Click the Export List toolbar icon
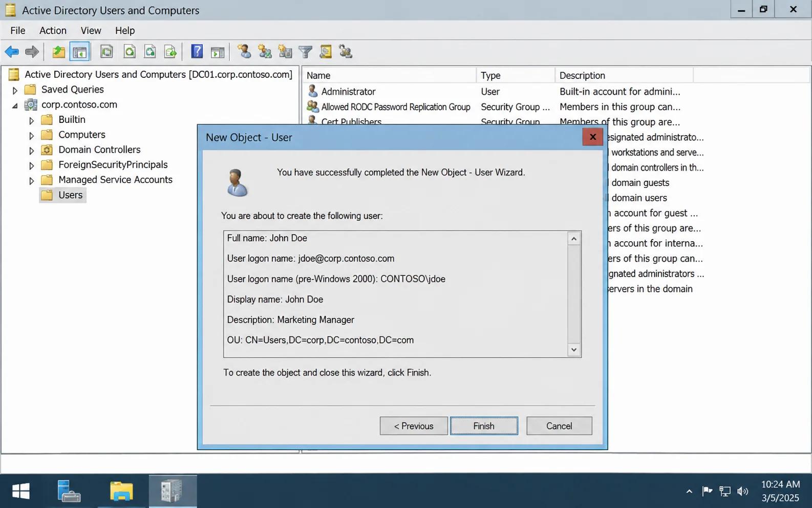The height and width of the screenshot is (508, 812). (x=170, y=52)
